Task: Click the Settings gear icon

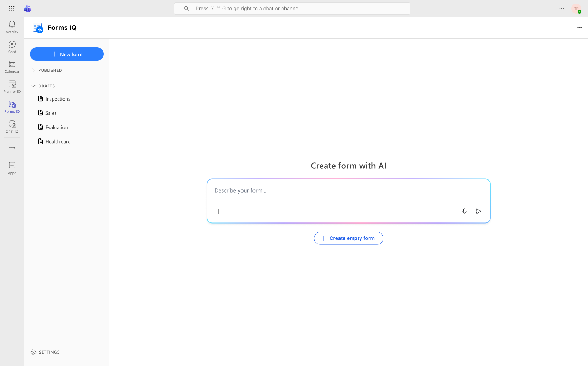Action: (x=33, y=352)
